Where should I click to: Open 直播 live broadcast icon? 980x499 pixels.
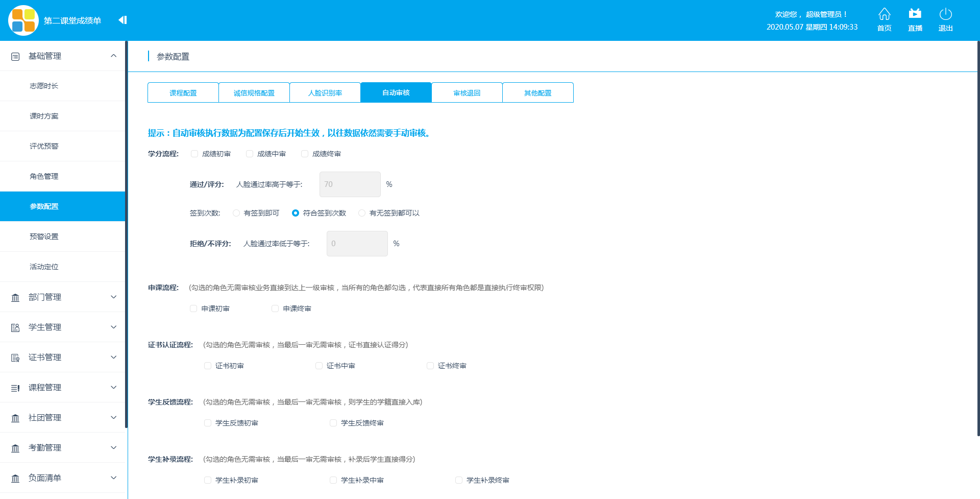(915, 14)
